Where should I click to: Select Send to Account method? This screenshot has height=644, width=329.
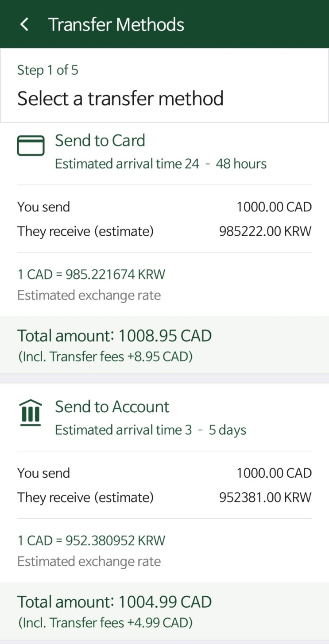click(x=112, y=407)
